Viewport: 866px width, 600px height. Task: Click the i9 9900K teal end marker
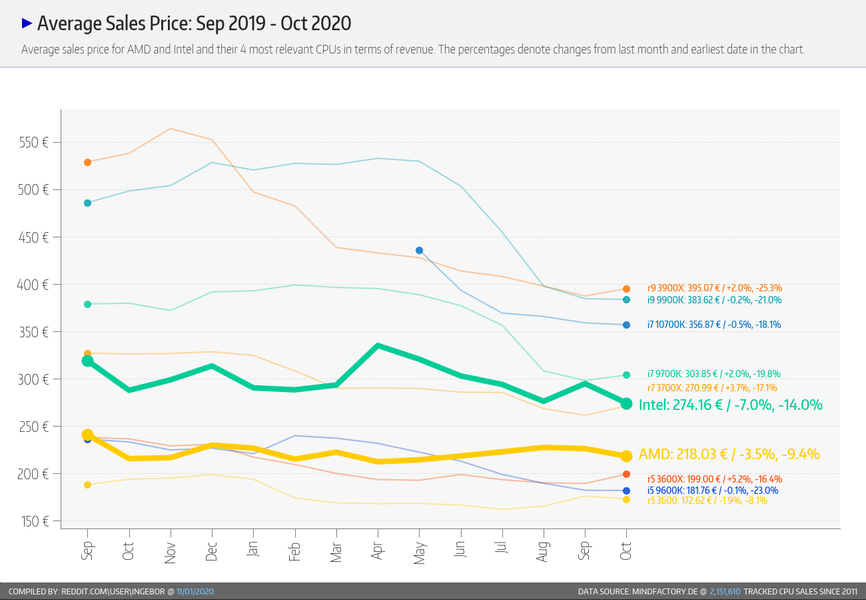coord(626,300)
